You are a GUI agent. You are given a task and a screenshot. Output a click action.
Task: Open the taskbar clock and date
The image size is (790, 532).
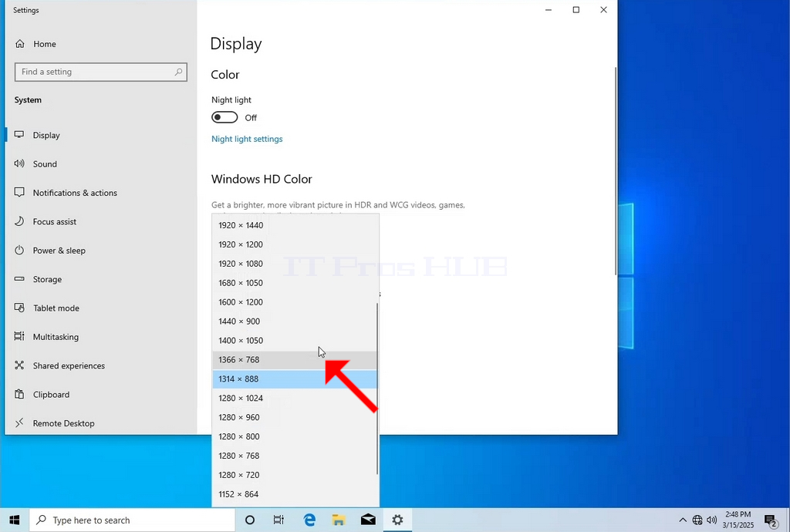point(738,520)
